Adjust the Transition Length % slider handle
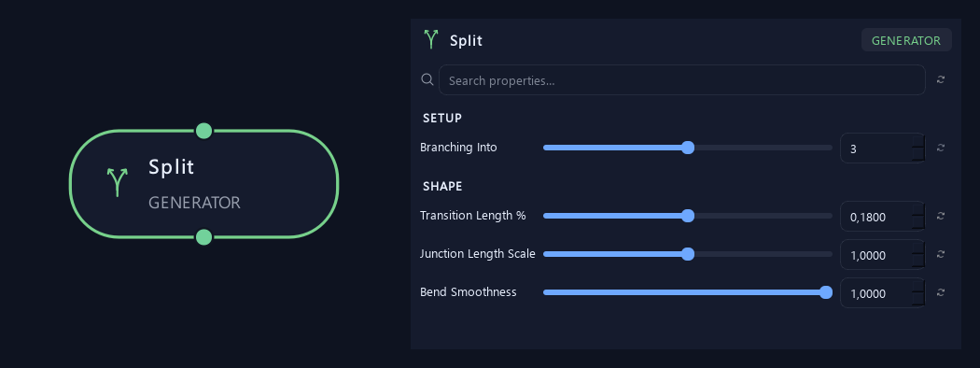 click(x=688, y=216)
